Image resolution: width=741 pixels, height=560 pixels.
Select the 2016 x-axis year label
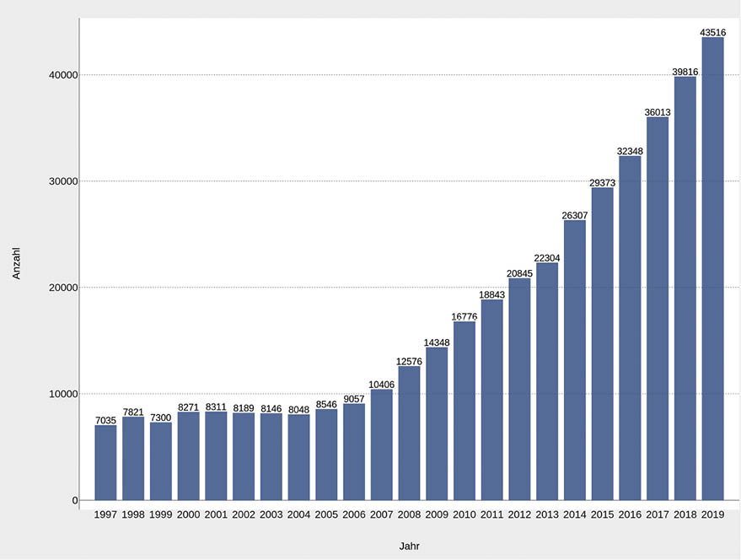[630, 514]
